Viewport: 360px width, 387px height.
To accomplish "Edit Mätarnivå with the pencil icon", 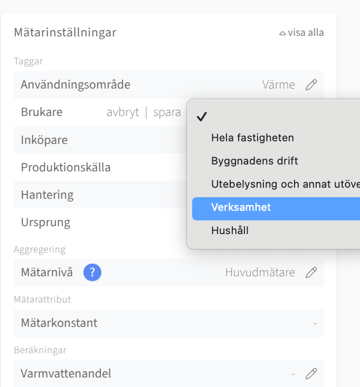I will point(311,272).
